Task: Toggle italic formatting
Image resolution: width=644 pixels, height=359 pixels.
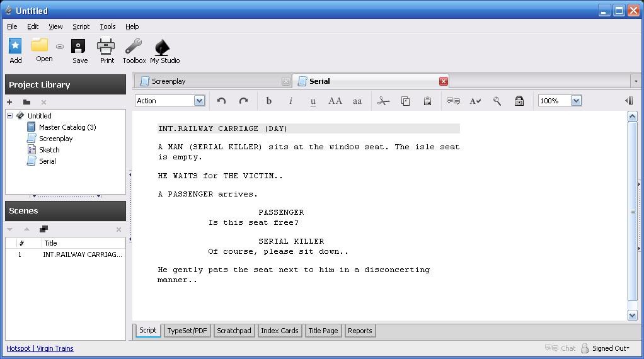Action: tap(290, 101)
